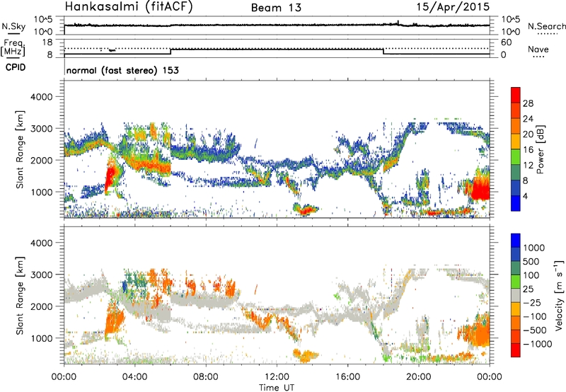
Task: Click the 'Hankasalmi (fitACF)' title text
Action: (128, 7)
